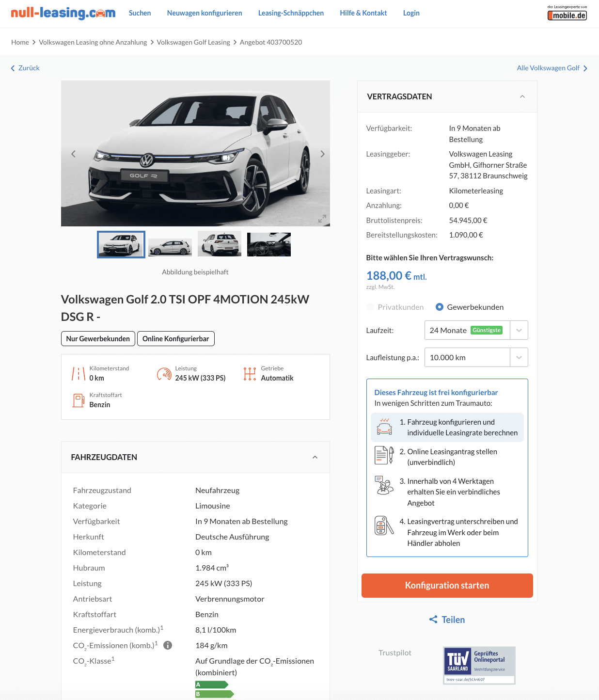
Task: Click Hubraum value 1.984 cm³
Action: 212,568
